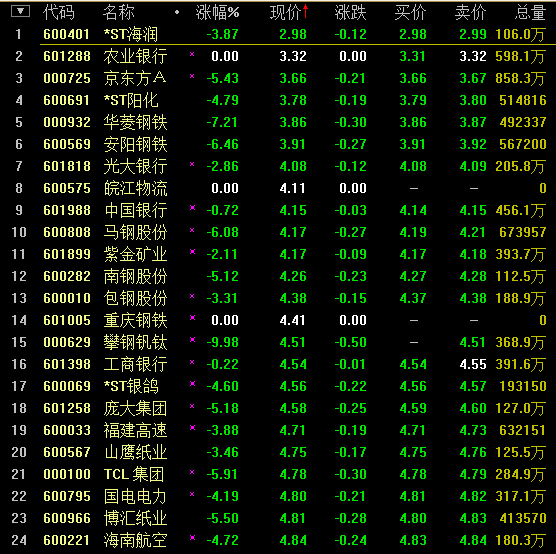Click the 4.11 current price for 皖江物流
The image size is (556, 554).
[293, 188]
